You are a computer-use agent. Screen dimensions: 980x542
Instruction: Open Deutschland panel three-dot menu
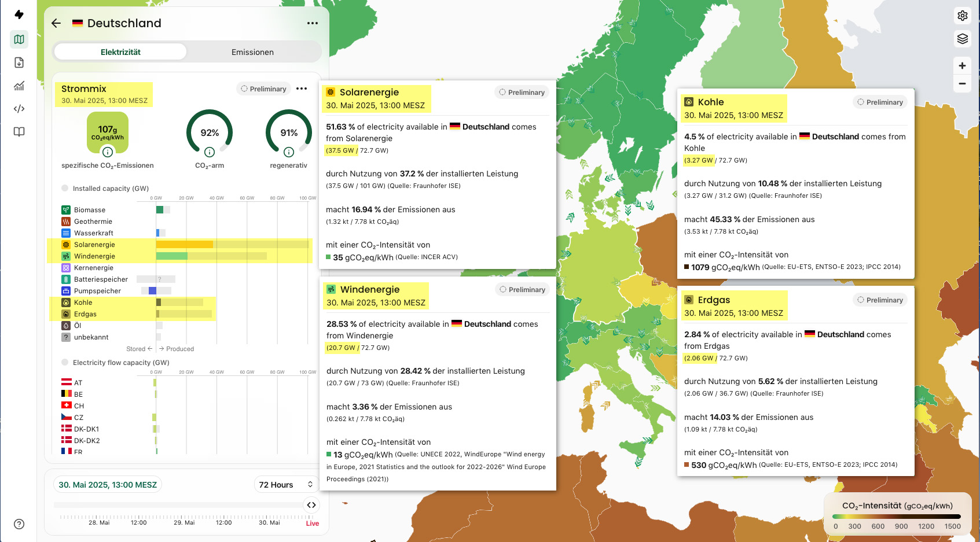coord(313,23)
